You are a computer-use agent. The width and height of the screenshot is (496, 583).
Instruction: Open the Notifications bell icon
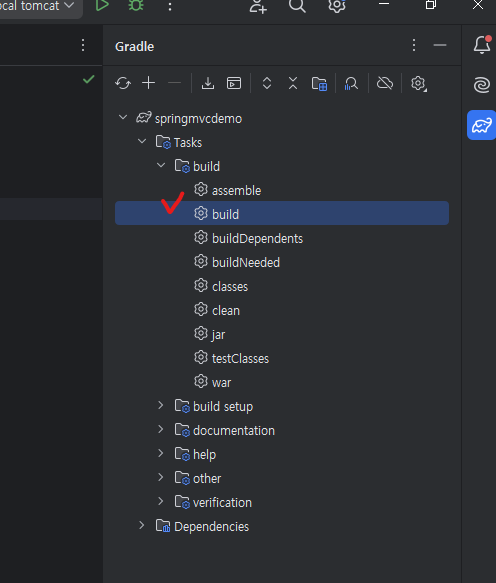point(482,45)
